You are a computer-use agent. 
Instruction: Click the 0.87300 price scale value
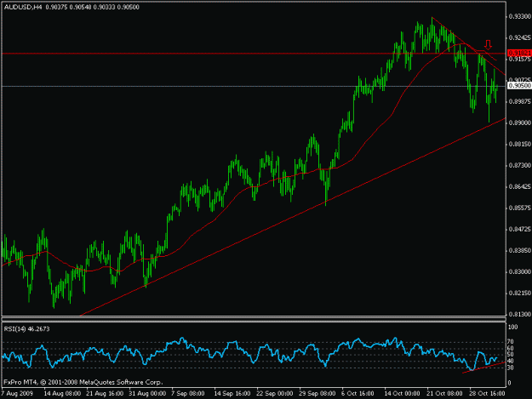point(519,165)
